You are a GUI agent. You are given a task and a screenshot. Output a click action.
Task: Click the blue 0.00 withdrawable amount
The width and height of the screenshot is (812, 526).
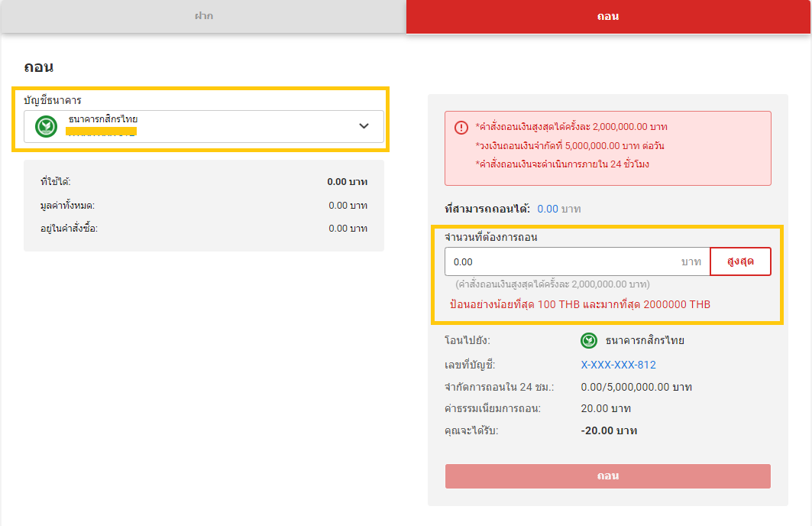tap(548, 209)
